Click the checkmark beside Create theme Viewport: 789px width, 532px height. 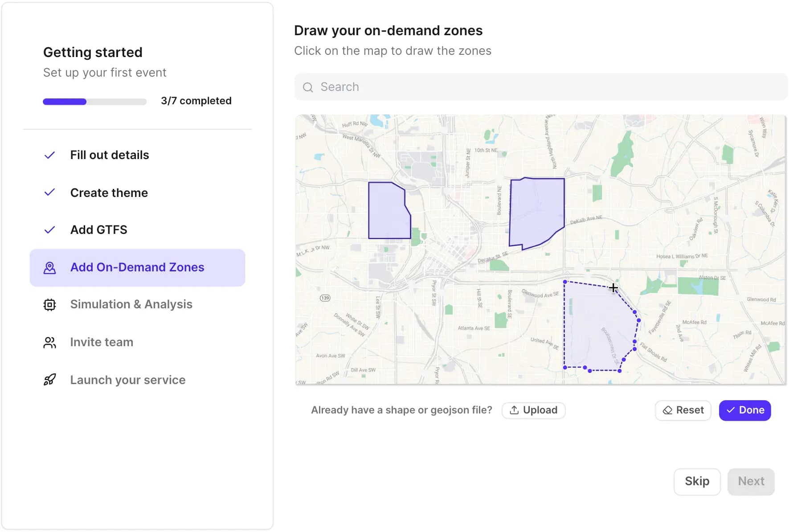click(x=49, y=192)
